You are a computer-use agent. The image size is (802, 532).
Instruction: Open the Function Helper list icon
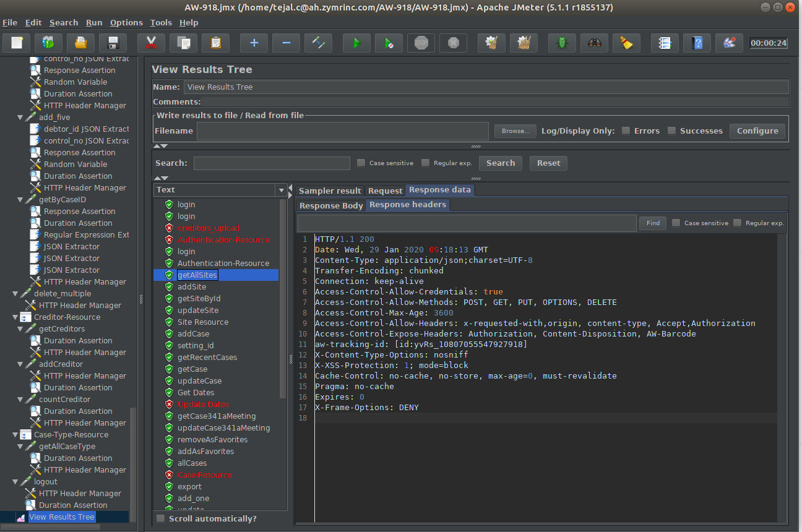coord(665,43)
